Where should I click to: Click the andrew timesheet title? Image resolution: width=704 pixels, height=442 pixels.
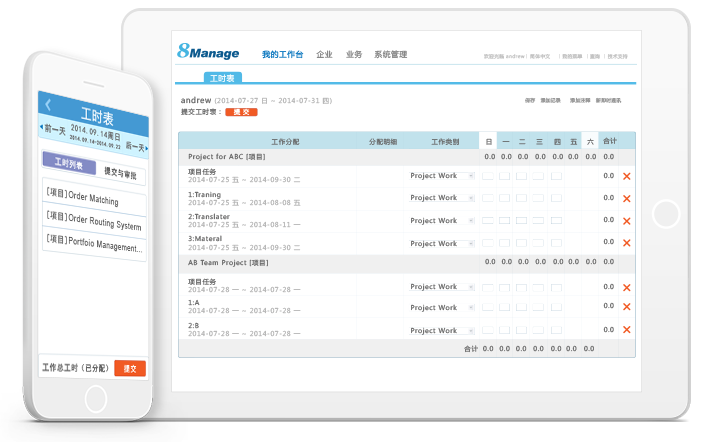[256, 100]
